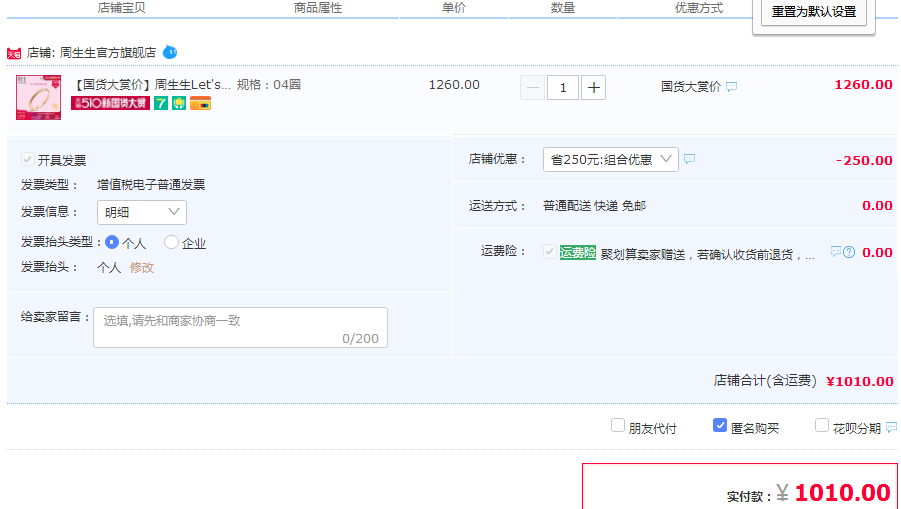
Task: Click the 单价 column header
Action: point(454,8)
